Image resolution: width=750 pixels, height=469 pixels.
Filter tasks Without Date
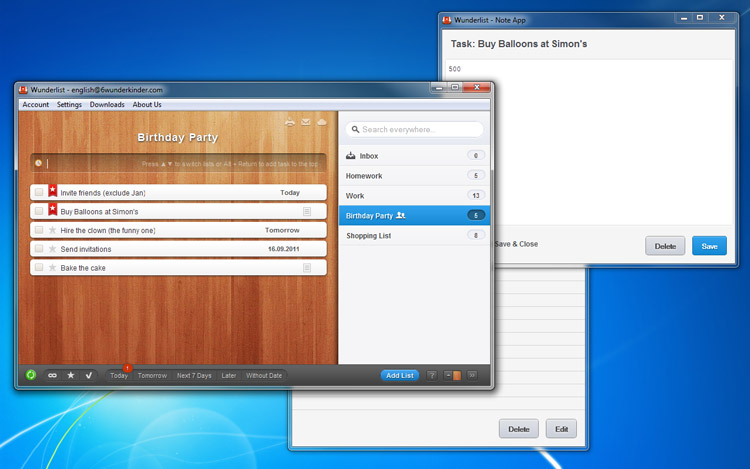[x=264, y=375]
